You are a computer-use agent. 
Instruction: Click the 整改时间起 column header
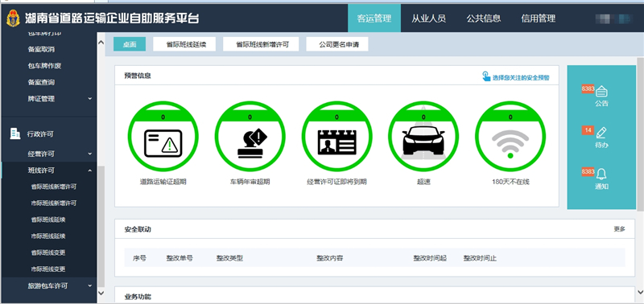tap(430, 258)
